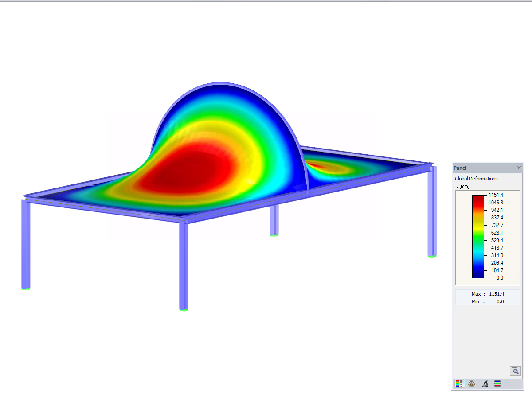The width and height of the screenshot is (532, 399).
Task: Click the magnifier detail options button
Action: [x=515, y=370]
